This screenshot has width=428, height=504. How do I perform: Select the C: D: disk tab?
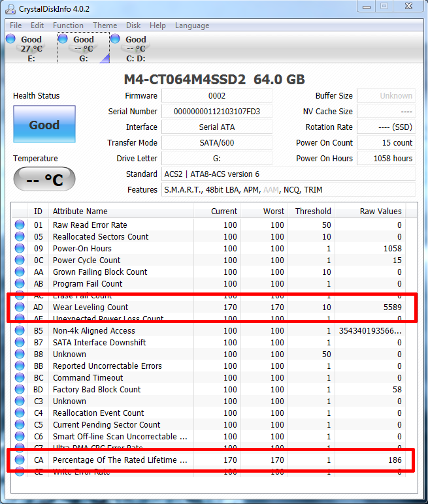coord(135,48)
